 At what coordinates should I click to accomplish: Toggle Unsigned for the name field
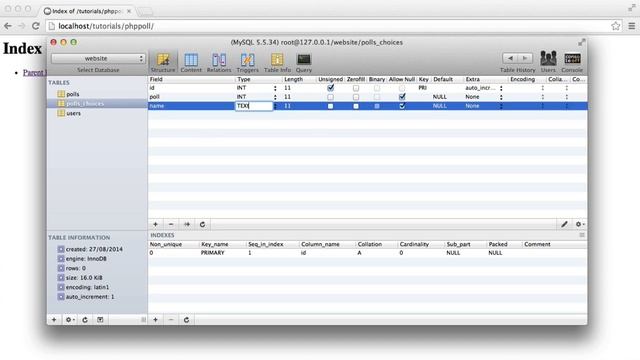coord(330,106)
